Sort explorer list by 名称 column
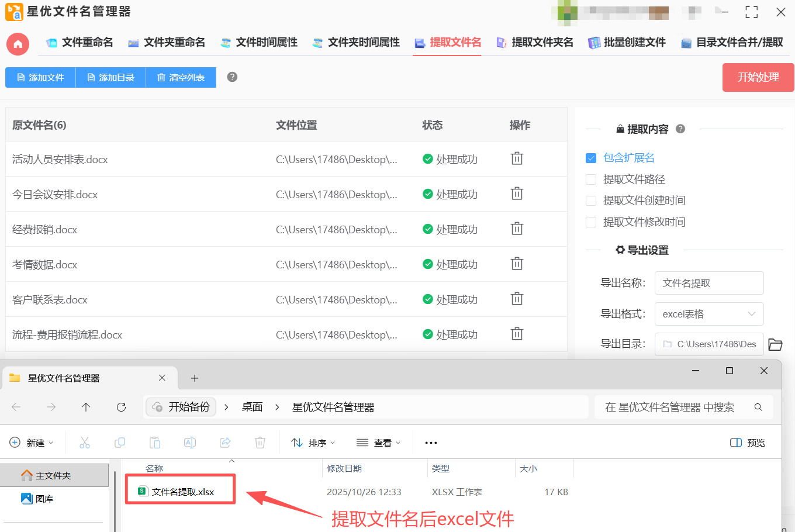The image size is (795, 532). [154, 468]
